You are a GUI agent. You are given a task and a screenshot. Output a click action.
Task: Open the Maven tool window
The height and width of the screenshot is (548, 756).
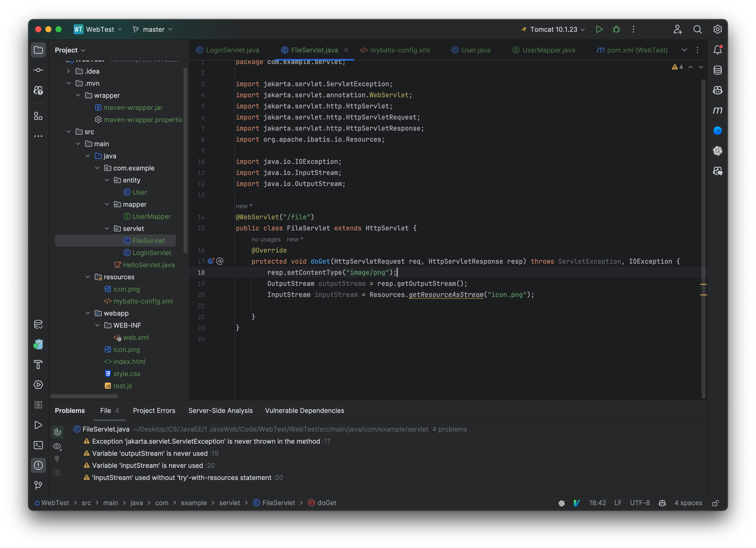pos(718,110)
